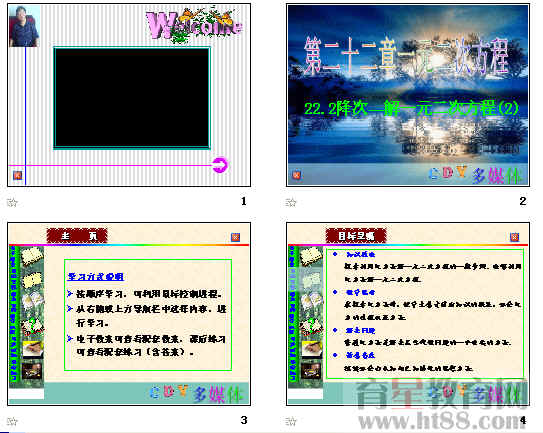Click the top book icon in slide 3's sidebar

pyautogui.click(x=32, y=256)
